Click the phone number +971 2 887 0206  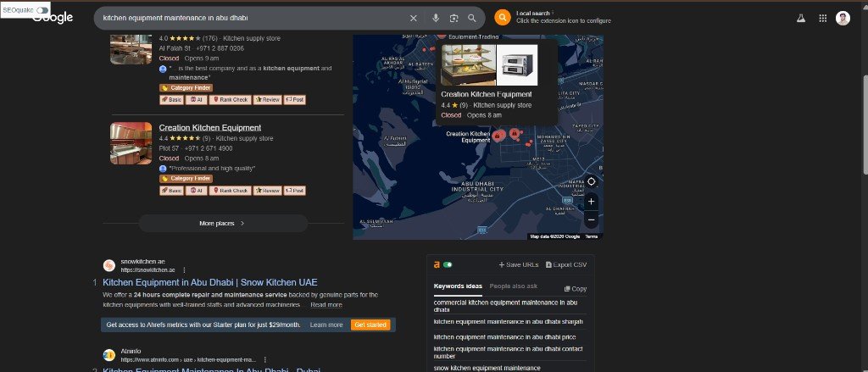[x=220, y=48]
